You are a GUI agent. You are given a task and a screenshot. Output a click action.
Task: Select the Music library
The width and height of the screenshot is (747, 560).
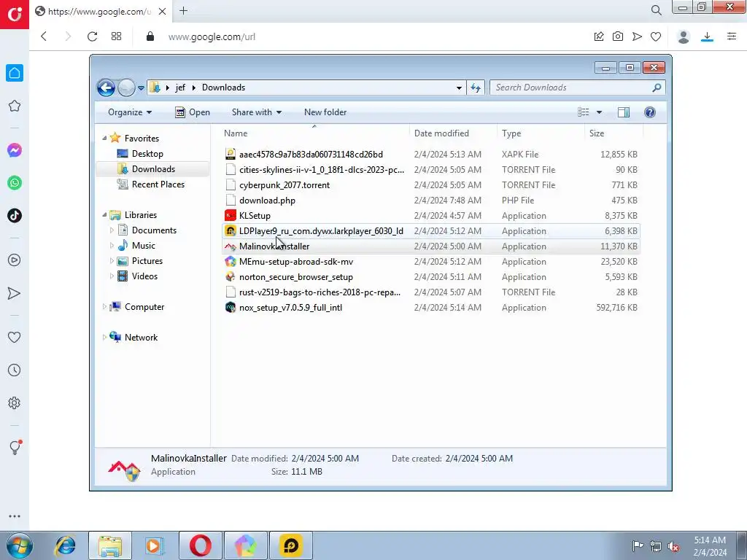(144, 246)
